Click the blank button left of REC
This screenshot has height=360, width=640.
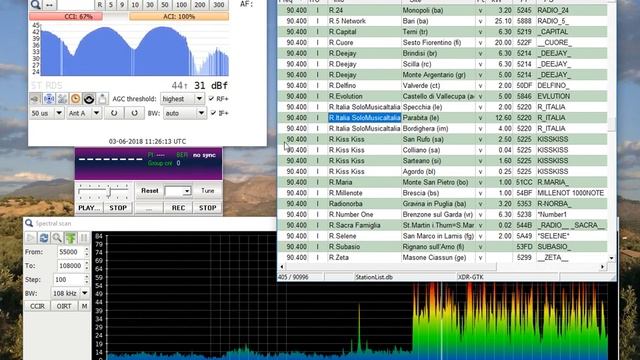[149, 208]
